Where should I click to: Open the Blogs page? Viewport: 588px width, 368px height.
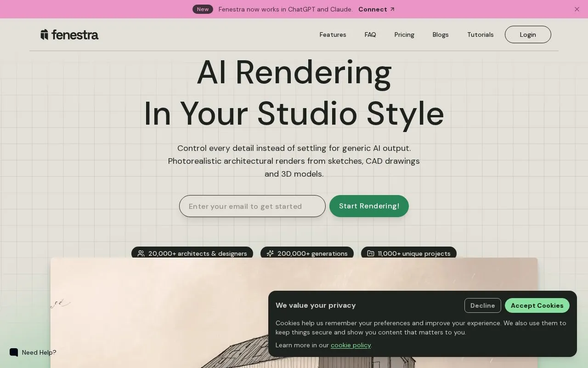[441, 34]
